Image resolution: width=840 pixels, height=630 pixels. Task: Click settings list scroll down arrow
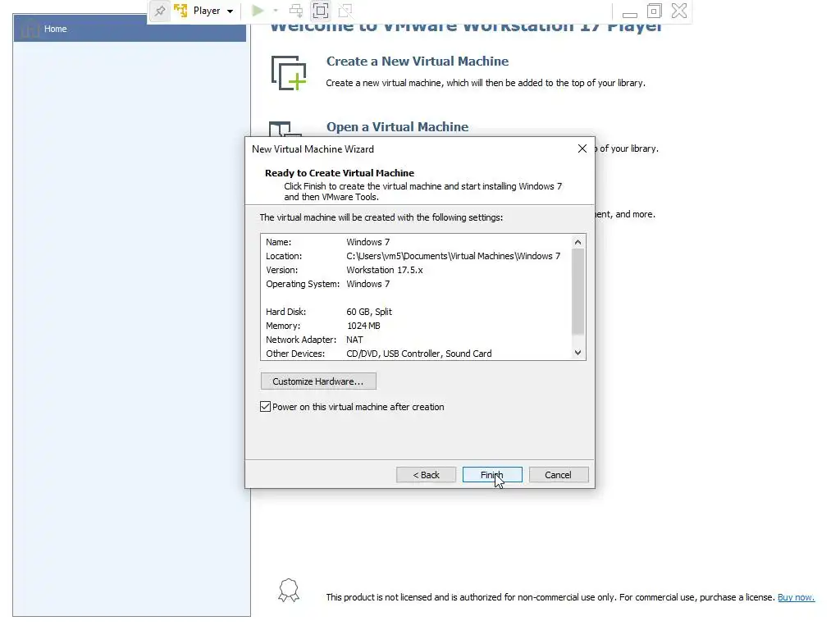click(577, 353)
